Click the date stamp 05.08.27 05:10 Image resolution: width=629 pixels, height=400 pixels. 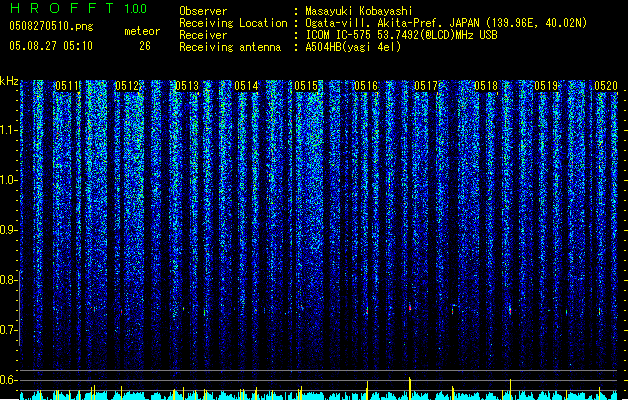51,46
